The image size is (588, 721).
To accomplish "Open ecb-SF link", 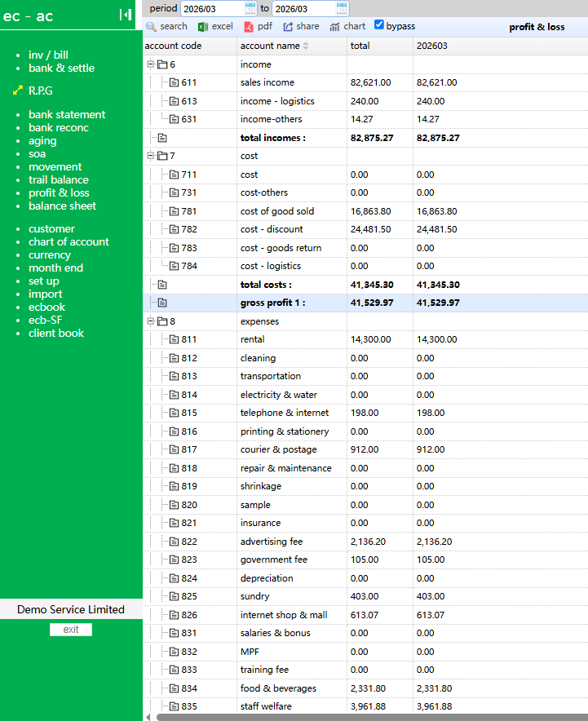I will (45, 320).
